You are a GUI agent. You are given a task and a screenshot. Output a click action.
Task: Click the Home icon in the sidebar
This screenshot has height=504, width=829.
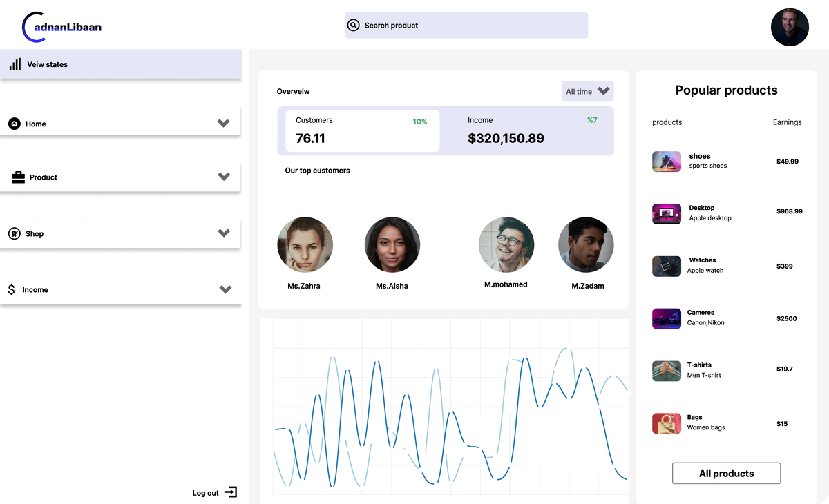tap(15, 124)
